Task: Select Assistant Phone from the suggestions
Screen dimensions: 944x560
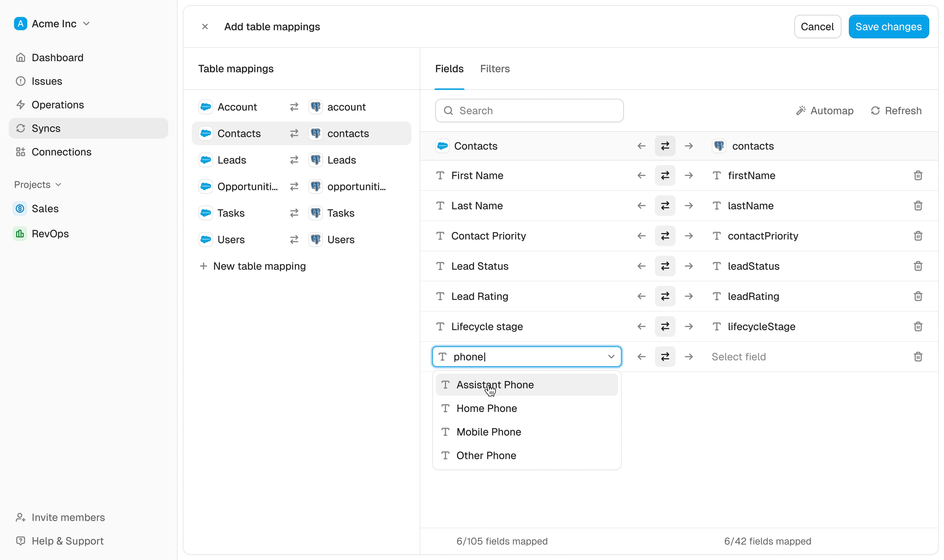Action: coord(495,385)
